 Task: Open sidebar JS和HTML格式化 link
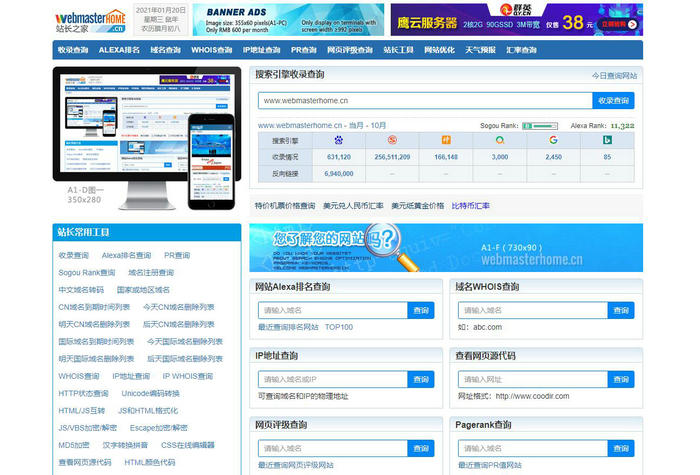tap(148, 411)
